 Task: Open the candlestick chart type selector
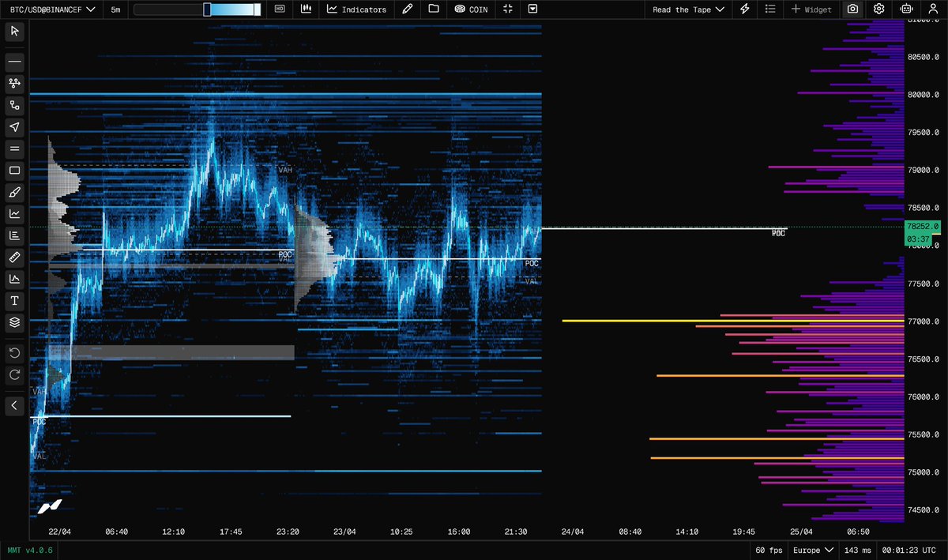(306, 9)
